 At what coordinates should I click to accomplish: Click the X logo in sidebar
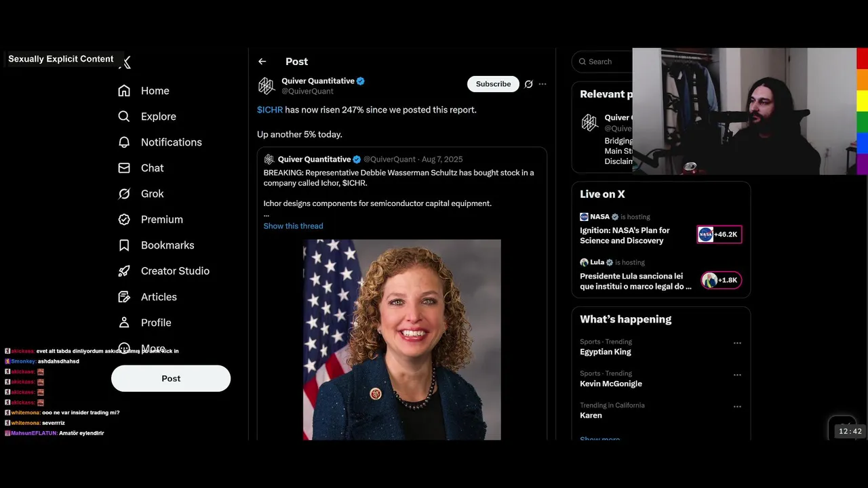click(x=125, y=62)
